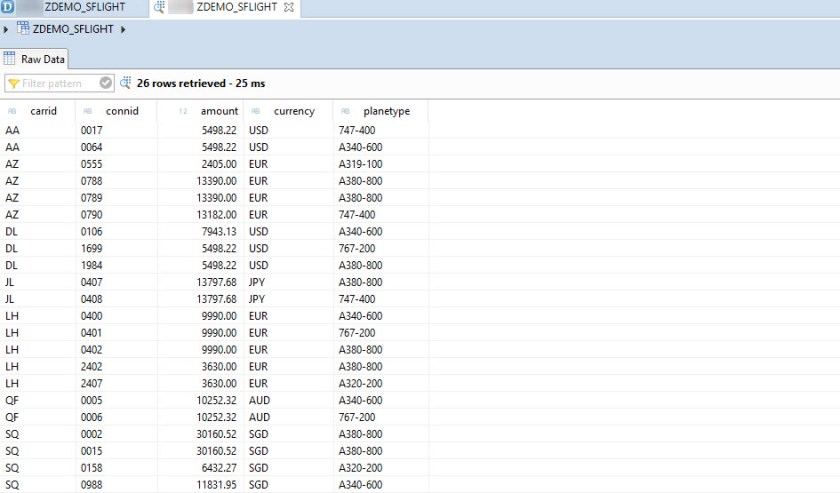Image resolution: width=840 pixels, height=493 pixels.
Task: Sort by the amount column header
Action: [x=219, y=111]
